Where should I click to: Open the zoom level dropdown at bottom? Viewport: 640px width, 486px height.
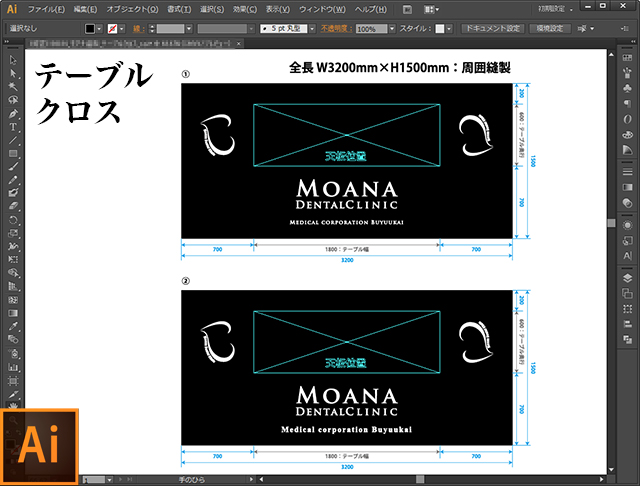pos(109,479)
